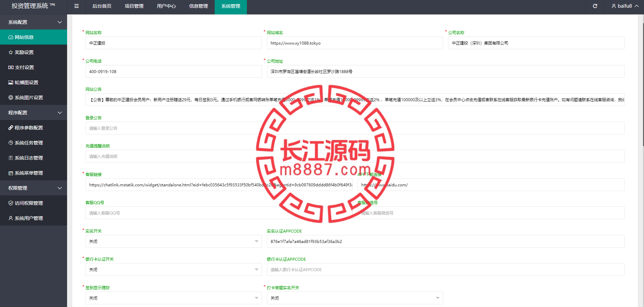Open the 打卡答题实名开关 dropdown
This screenshot has width=644, height=307.
coord(355,298)
